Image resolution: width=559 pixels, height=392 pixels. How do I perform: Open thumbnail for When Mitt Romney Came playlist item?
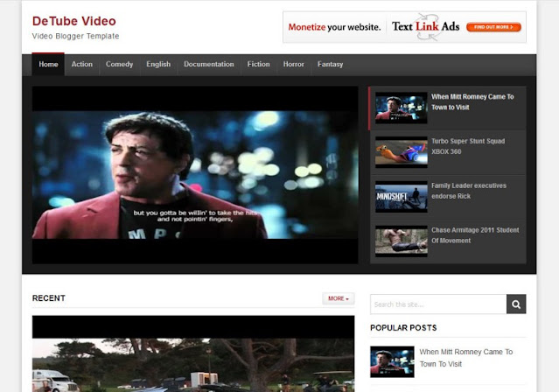[x=401, y=108]
